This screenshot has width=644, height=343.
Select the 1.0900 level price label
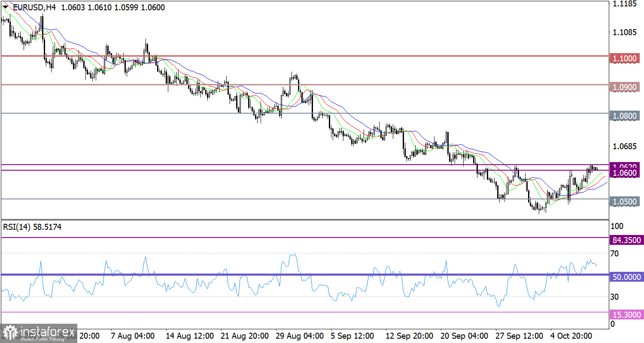pyautogui.click(x=626, y=87)
